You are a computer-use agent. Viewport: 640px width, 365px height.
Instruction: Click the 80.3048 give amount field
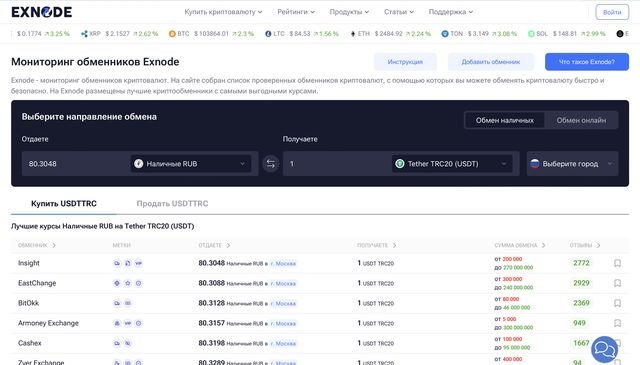click(76, 164)
